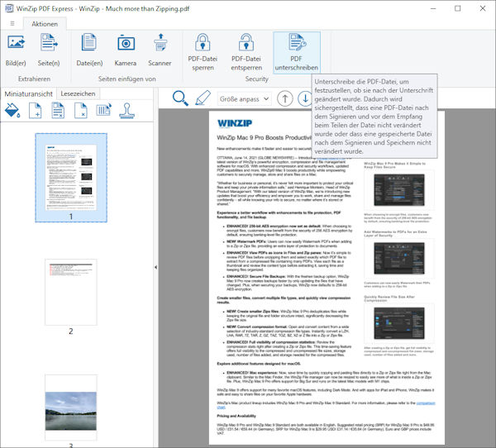The height and width of the screenshot is (448, 496).
Task: Select the highlighter marker tool
Action: pyautogui.click(x=203, y=98)
